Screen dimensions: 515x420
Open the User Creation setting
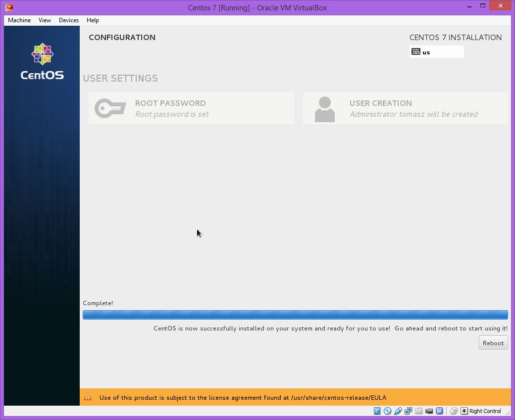pyautogui.click(x=405, y=108)
